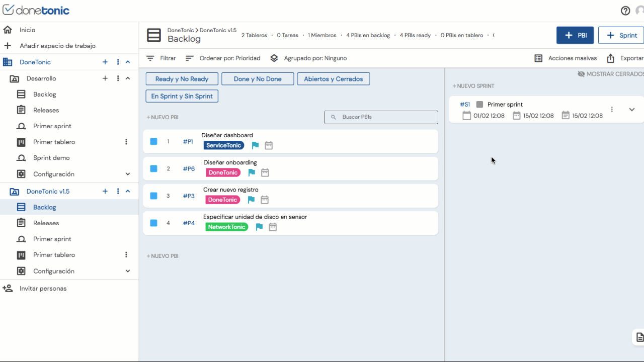Image resolution: width=644 pixels, height=362 pixels.
Task: Toggle the Ready y No Ready filter
Action: pos(182,79)
